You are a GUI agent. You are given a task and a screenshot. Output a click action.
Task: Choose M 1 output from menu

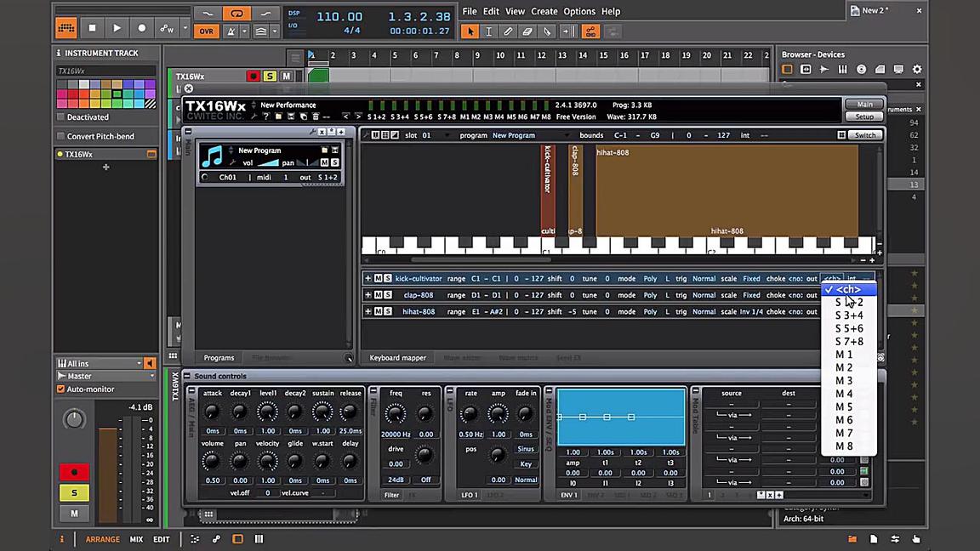pos(849,355)
